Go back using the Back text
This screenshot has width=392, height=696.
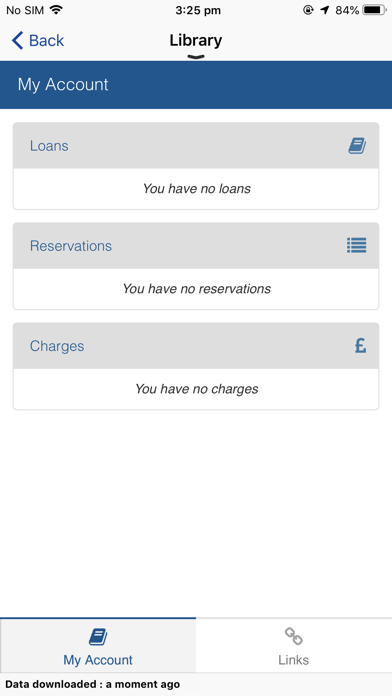point(46,40)
